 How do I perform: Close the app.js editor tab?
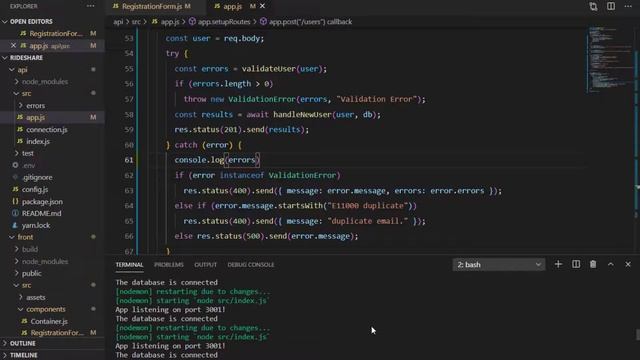pos(262,6)
